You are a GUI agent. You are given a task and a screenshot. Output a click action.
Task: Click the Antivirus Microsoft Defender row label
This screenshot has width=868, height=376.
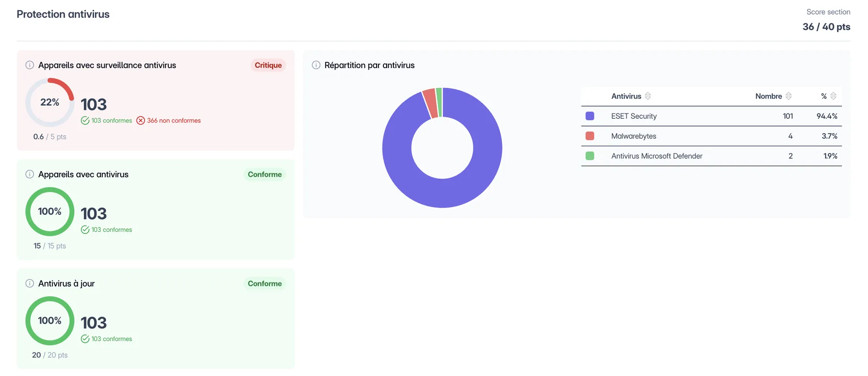[x=657, y=156]
